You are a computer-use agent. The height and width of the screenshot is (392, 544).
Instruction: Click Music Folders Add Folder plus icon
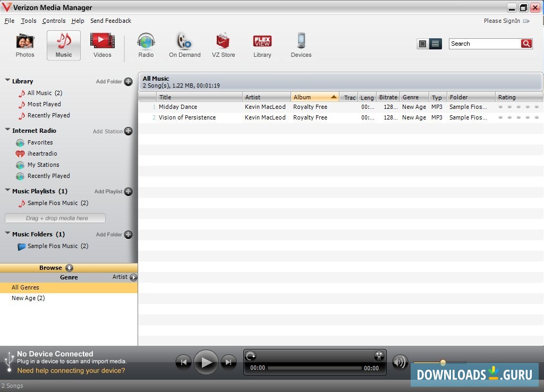129,234
